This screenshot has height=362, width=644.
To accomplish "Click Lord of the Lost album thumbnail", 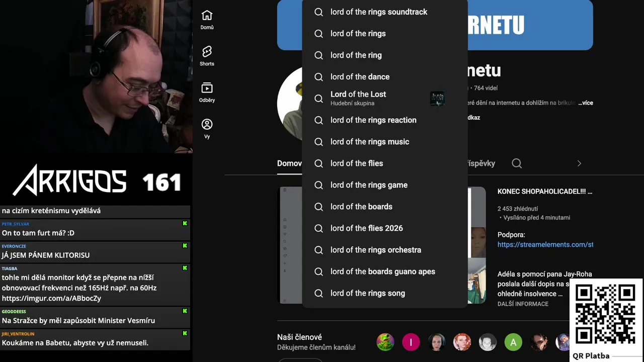I will [437, 99].
